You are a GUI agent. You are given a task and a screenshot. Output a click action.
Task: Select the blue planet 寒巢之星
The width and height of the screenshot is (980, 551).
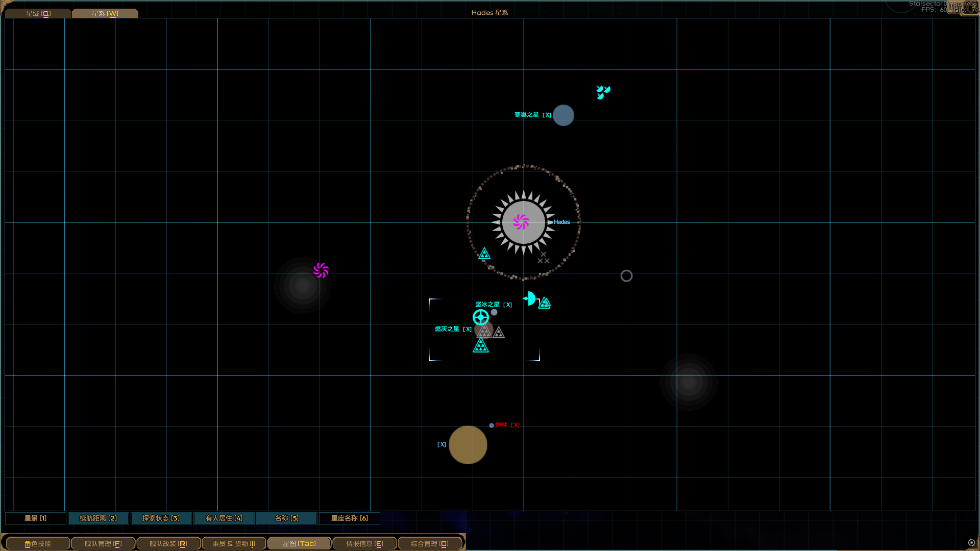pos(563,115)
